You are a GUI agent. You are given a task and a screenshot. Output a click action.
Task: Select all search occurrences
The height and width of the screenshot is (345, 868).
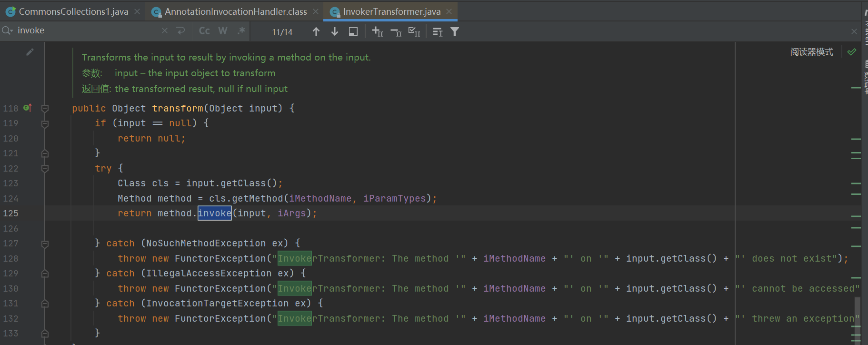pyautogui.click(x=414, y=31)
